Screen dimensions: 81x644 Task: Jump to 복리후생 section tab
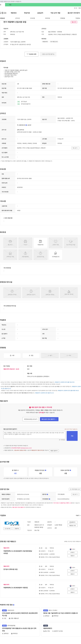(x=48, y=18)
